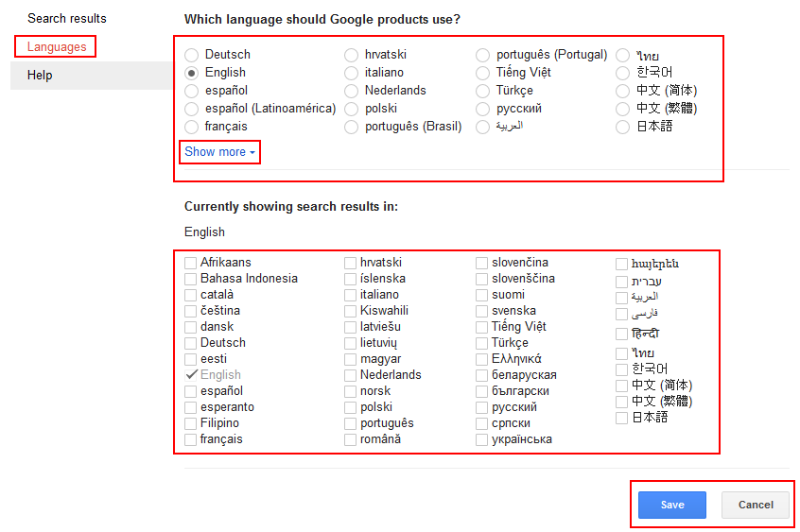Select Deutsch as Google products language
The width and height of the screenshot is (800, 532).
(191, 55)
